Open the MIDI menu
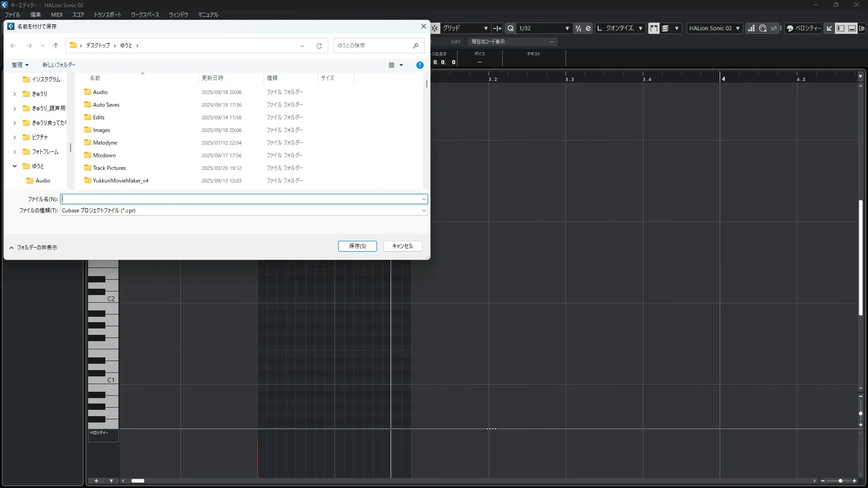The width and height of the screenshot is (868, 488). [57, 14]
